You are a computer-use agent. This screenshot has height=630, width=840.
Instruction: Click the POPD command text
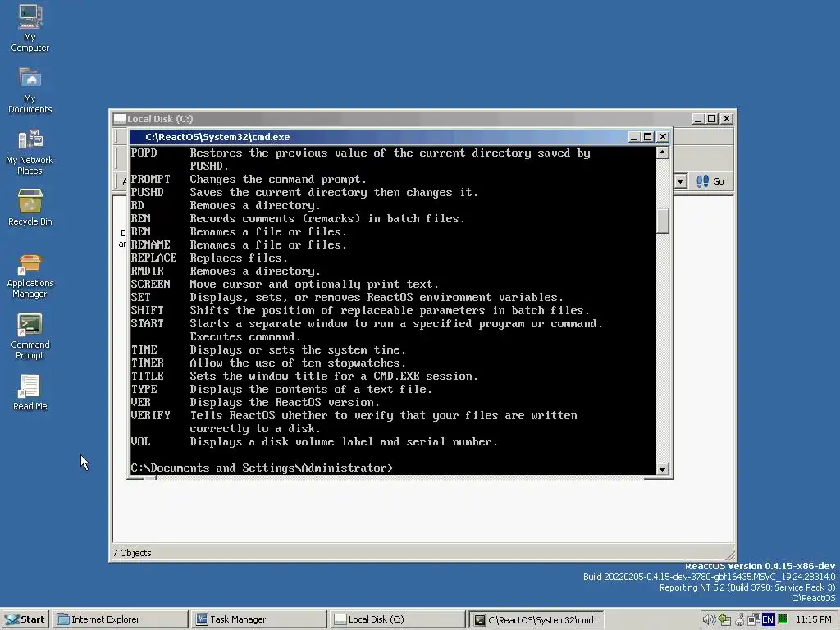(x=144, y=153)
